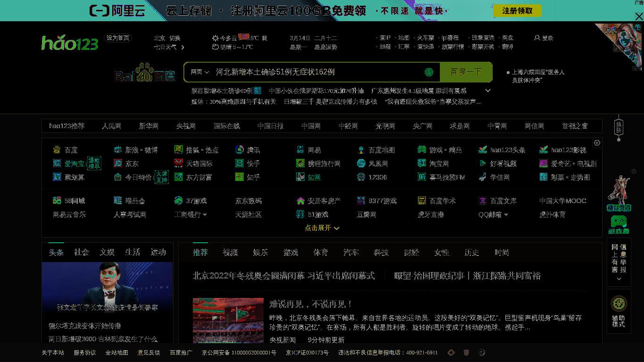The width and height of the screenshot is (644, 362).
Task: Open the 火车票 tool link
Action: tap(425, 38)
